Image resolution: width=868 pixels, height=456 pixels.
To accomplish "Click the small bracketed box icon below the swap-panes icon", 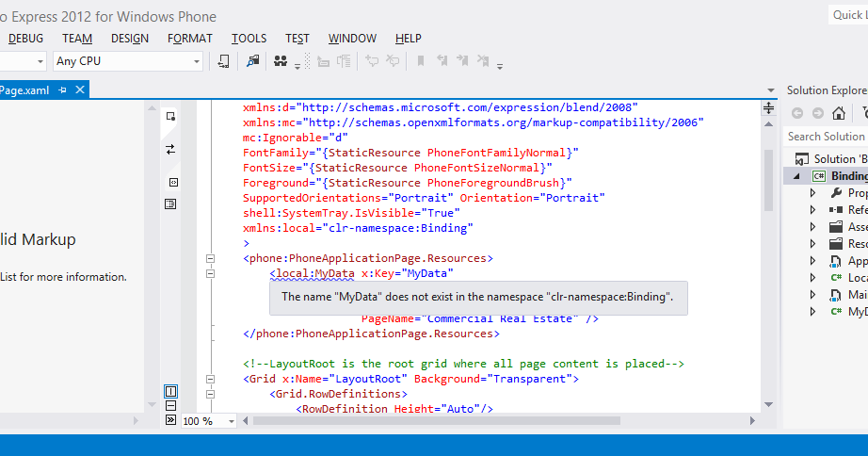I will (x=173, y=182).
